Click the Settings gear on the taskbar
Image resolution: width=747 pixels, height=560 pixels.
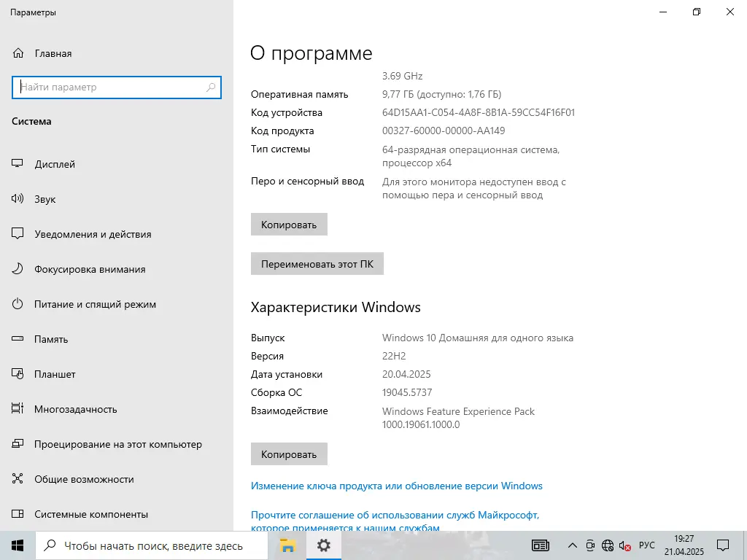click(x=323, y=545)
